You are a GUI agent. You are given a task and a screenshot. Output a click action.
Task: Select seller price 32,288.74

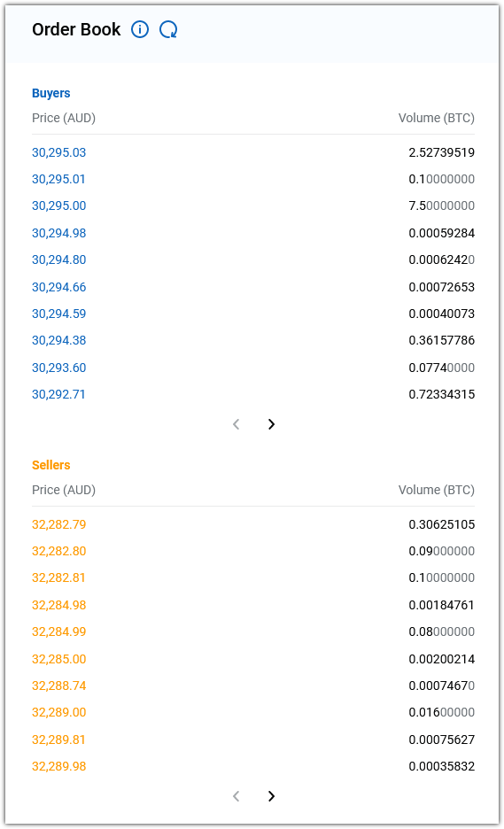tap(58, 686)
